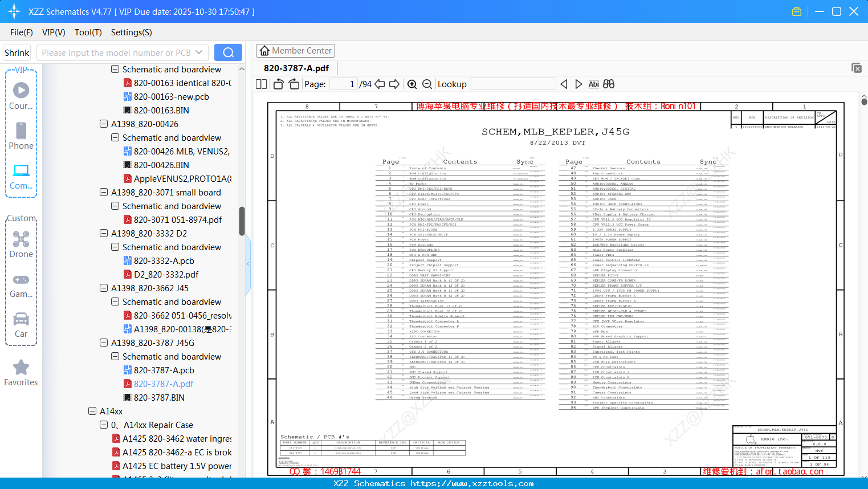Rotate the PDF page counterclockwise
The height and width of the screenshot is (489, 868).
point(279,84)
